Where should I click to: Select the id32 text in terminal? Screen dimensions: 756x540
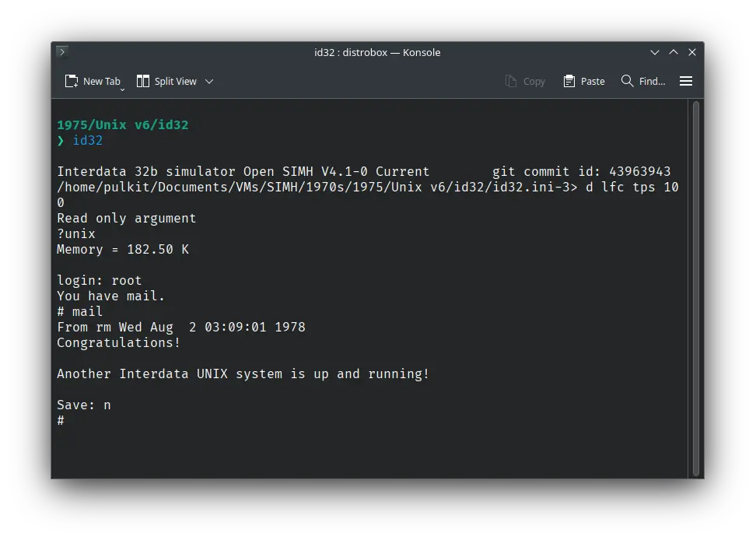coord(87,141)
